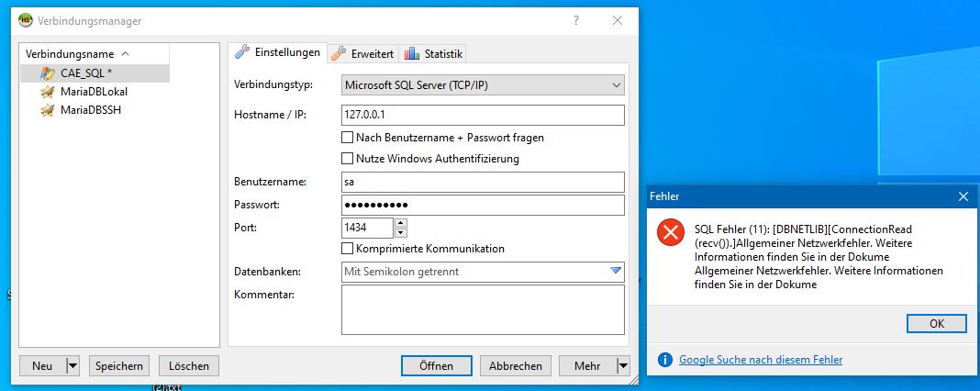Viewport: 980px width, 391px height.
Task: Click the chart icon on Statistik tab
Action: pos(412,54)
